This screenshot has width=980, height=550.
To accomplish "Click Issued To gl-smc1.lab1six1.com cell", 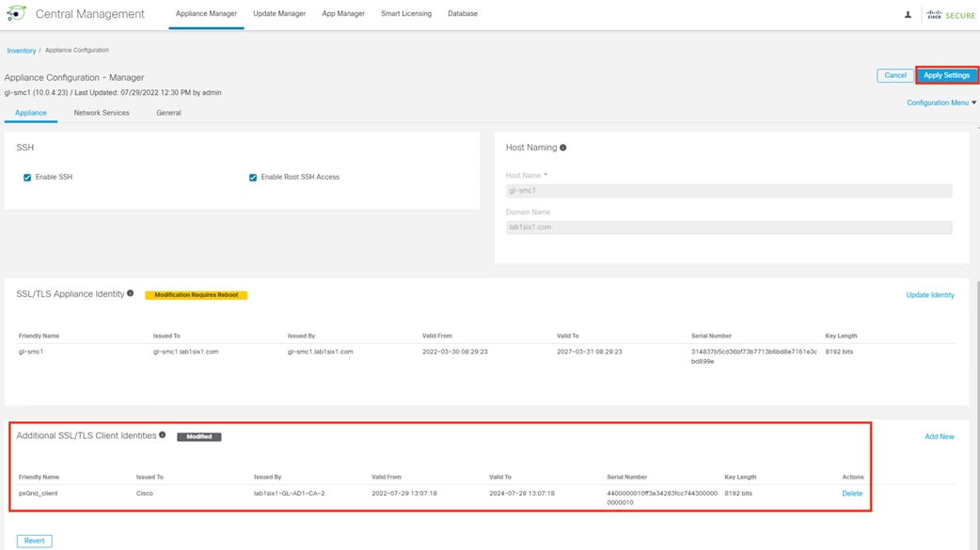I will point(185,352).
